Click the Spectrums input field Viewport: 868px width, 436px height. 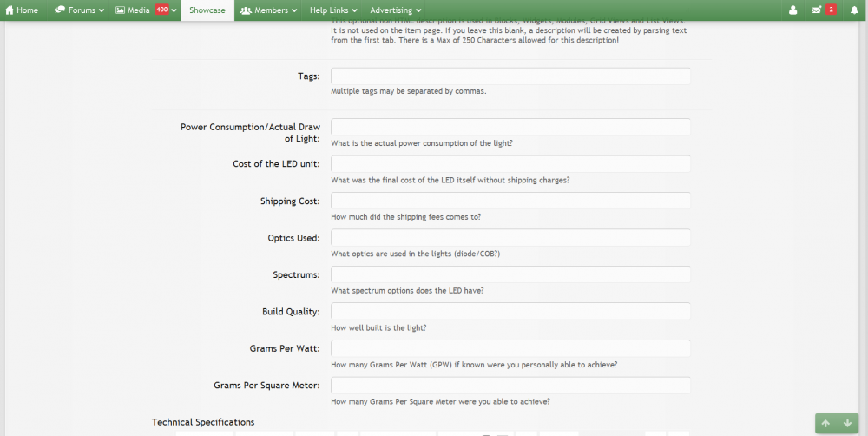point(510,274)
